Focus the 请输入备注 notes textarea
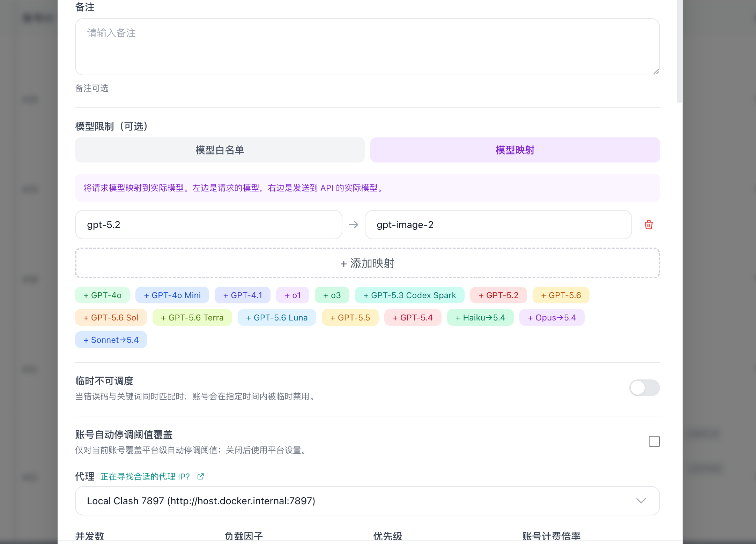The height and width of the screenshot is (544, 756). pyautogui.click(x=367, y=47)
